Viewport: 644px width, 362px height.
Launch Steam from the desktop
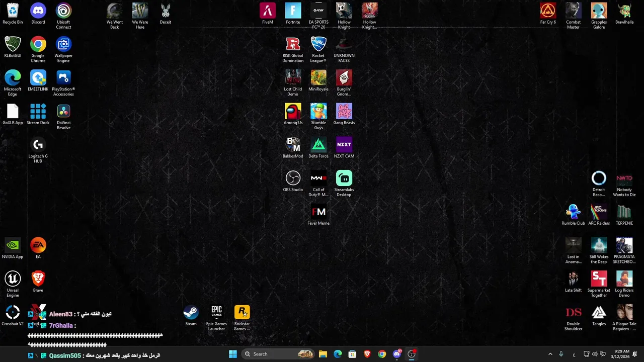coord(191,316)
